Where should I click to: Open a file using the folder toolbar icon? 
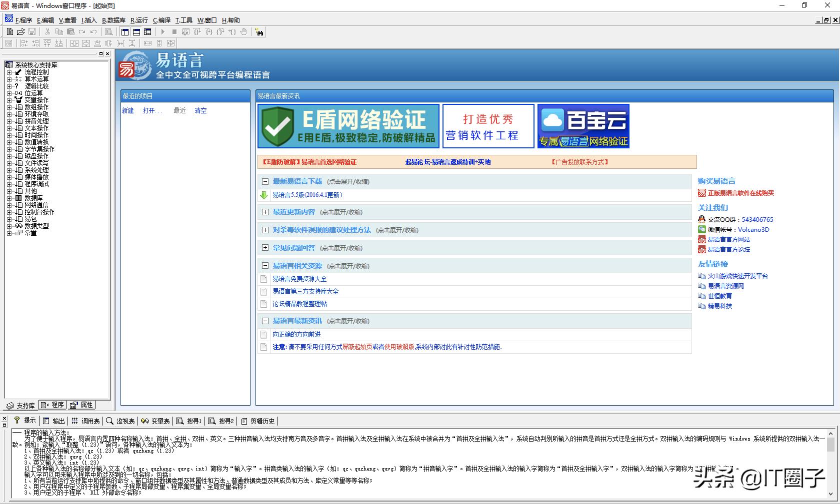pos(21,31)
